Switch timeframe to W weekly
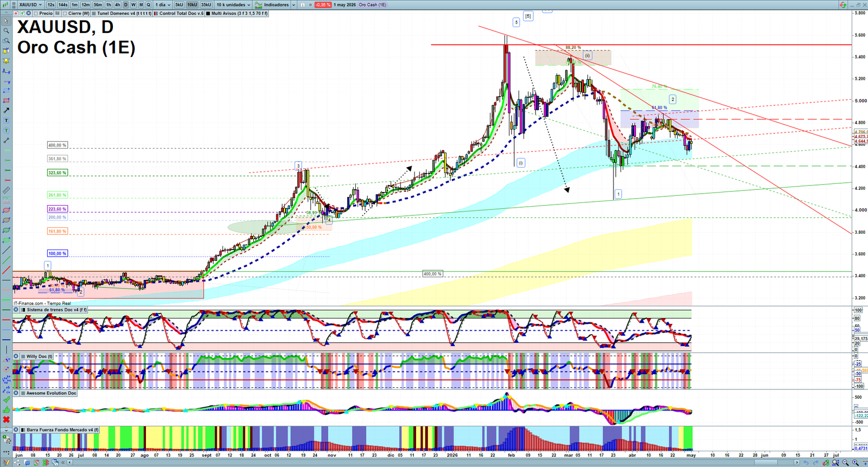 [x=133, y=5]
